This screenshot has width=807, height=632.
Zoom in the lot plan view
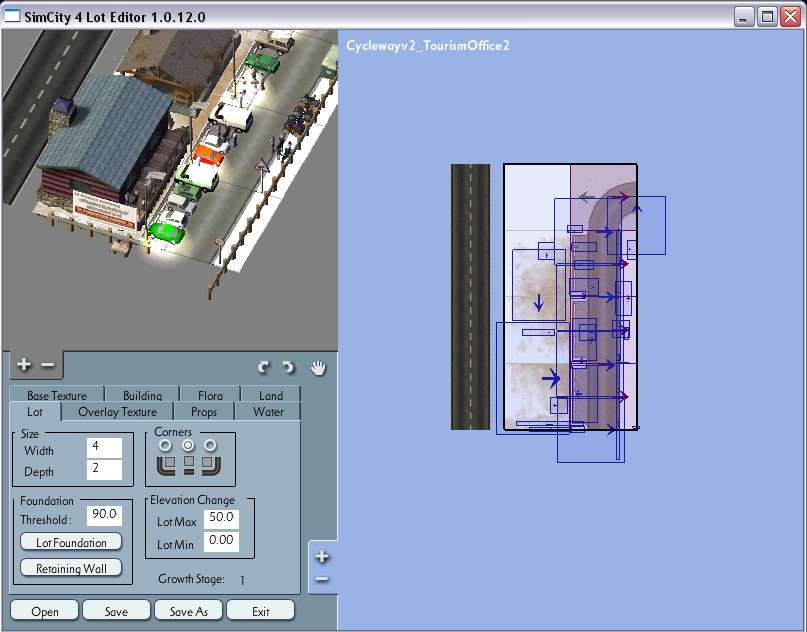322,556
